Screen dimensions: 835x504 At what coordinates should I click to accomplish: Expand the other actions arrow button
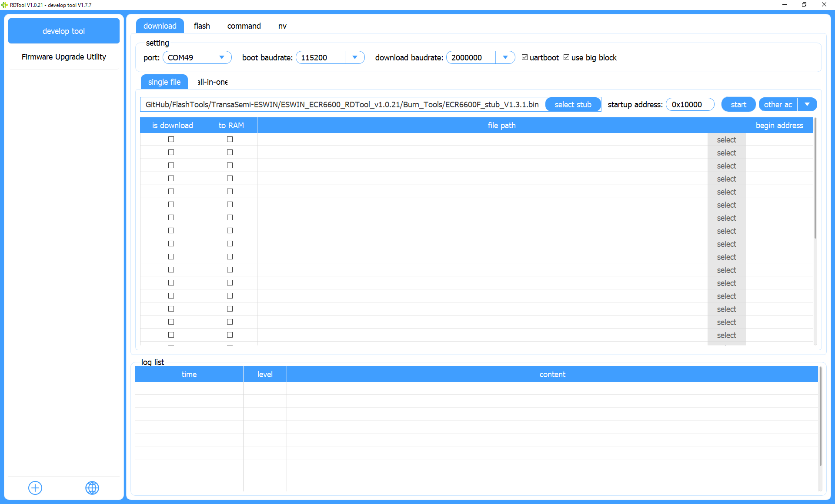coord(807,104)
